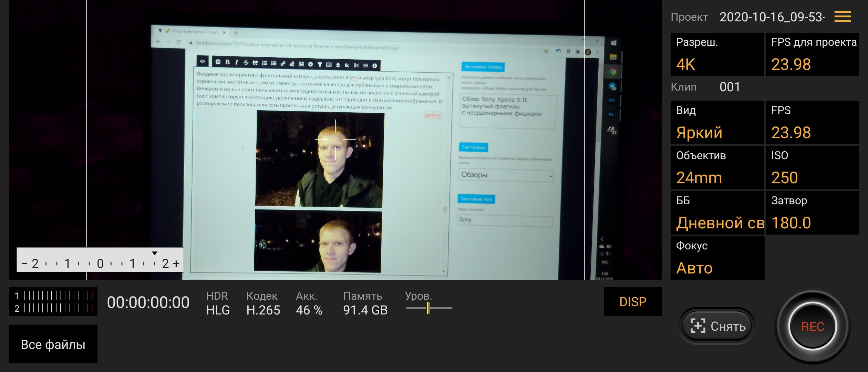This screenshot has width=868, height=372.
Task: Change resolution setting Разреш. 4K
Action: [x=717, y=54]
